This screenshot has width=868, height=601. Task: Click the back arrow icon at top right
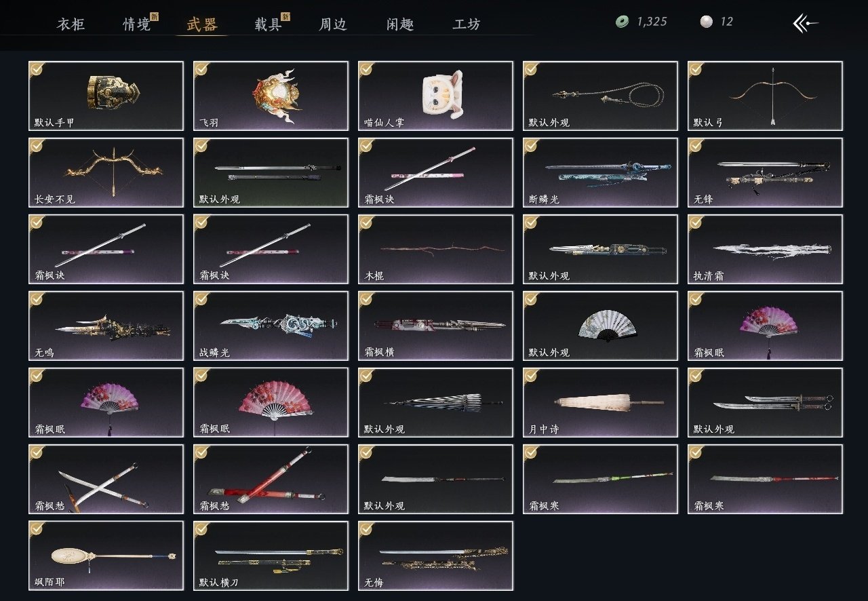tap(806, 23)
